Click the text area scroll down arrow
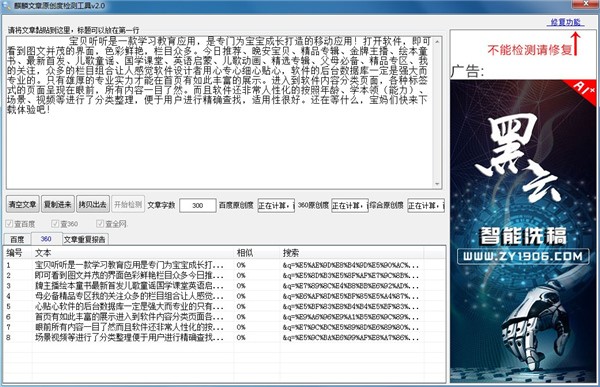The width and height of the screenshot is (600, 387). pyautogui.click(x=437, y=184)
